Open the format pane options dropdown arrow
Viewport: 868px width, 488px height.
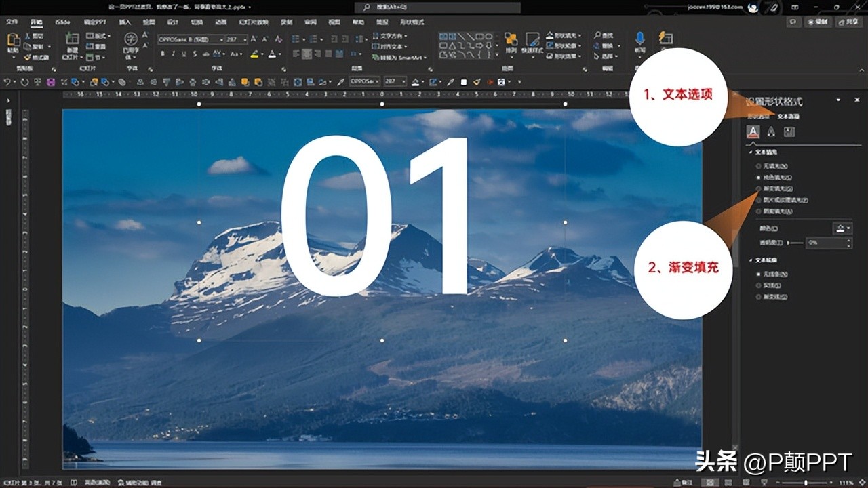[x=839, y=100]
